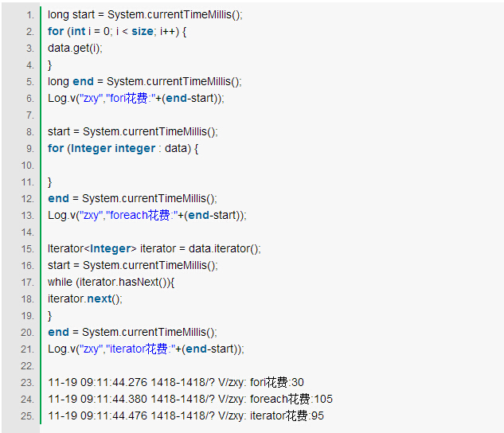Click 'Iterator<Integer>' declaration on line 15
This screenshot has height=433, width=504.
[92, 249]
